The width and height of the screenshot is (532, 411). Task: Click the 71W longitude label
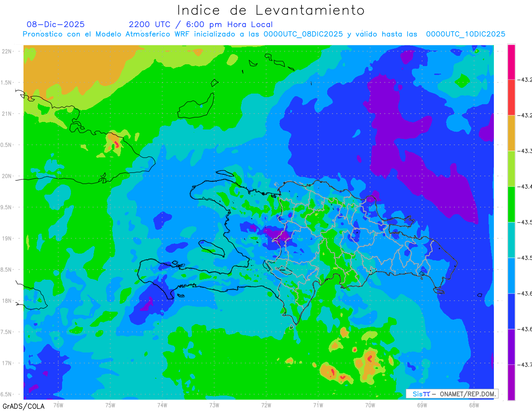318,404
